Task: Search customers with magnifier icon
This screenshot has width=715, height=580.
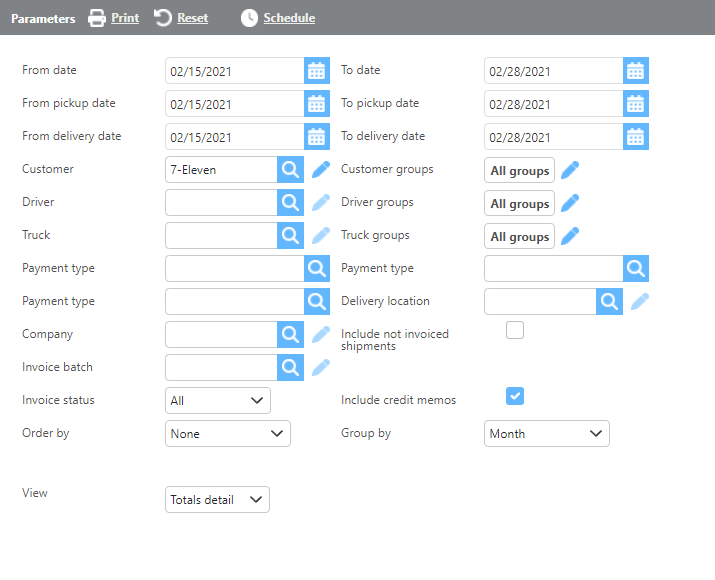Action: pos(290,170)
